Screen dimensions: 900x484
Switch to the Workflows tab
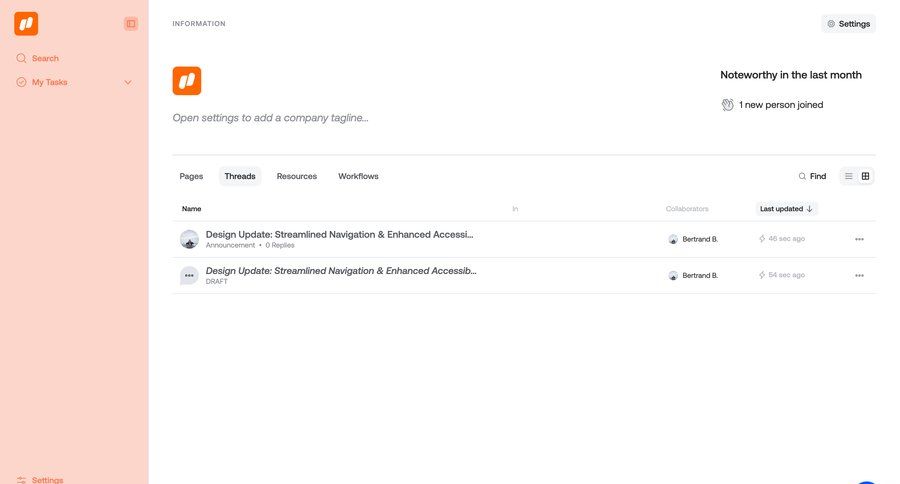[x=358, y=176]
